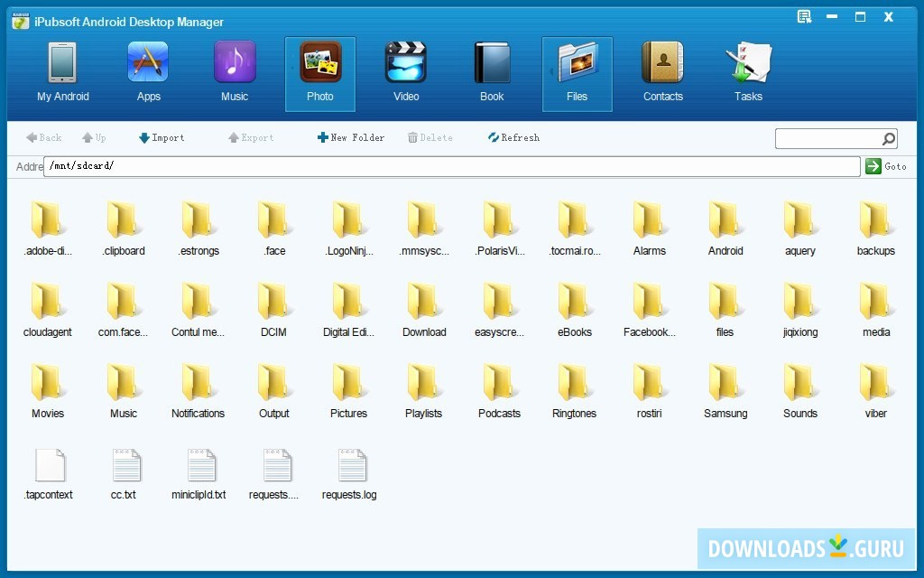
Task: Open the DCIM folder
Action: pyautogui.click(x=273, y=307)
